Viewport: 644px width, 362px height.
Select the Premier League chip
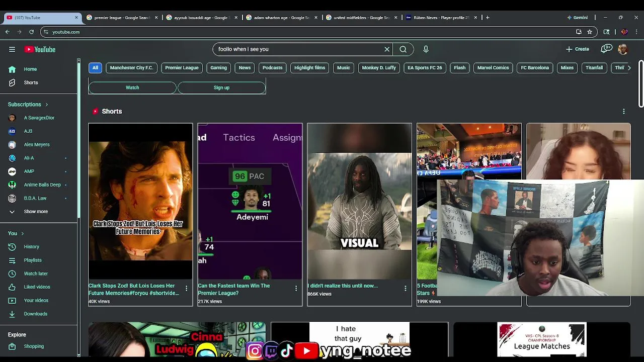(182, 68)
